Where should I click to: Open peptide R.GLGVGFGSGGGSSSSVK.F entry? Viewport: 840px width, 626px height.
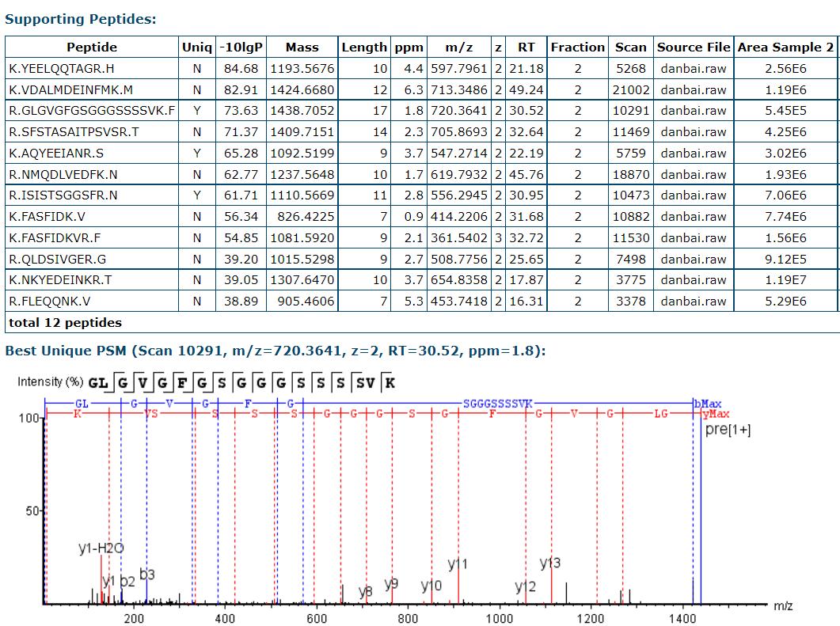[x=92, y=111]
